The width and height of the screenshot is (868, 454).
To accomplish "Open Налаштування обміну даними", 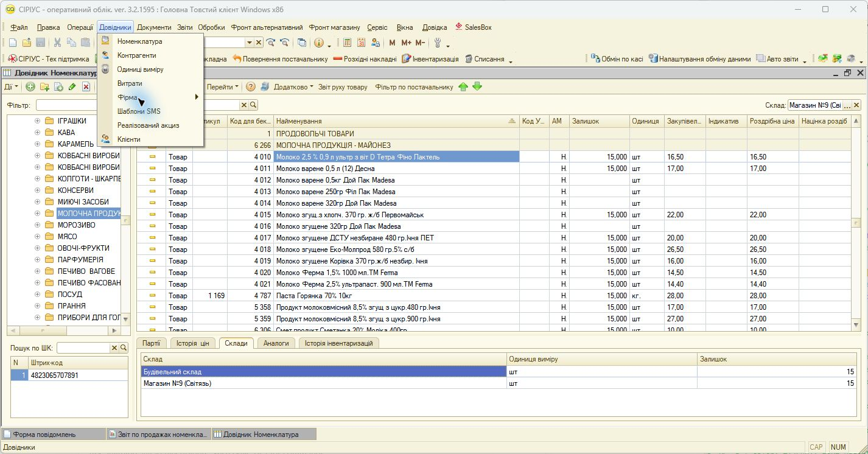I will click(700, 59).
